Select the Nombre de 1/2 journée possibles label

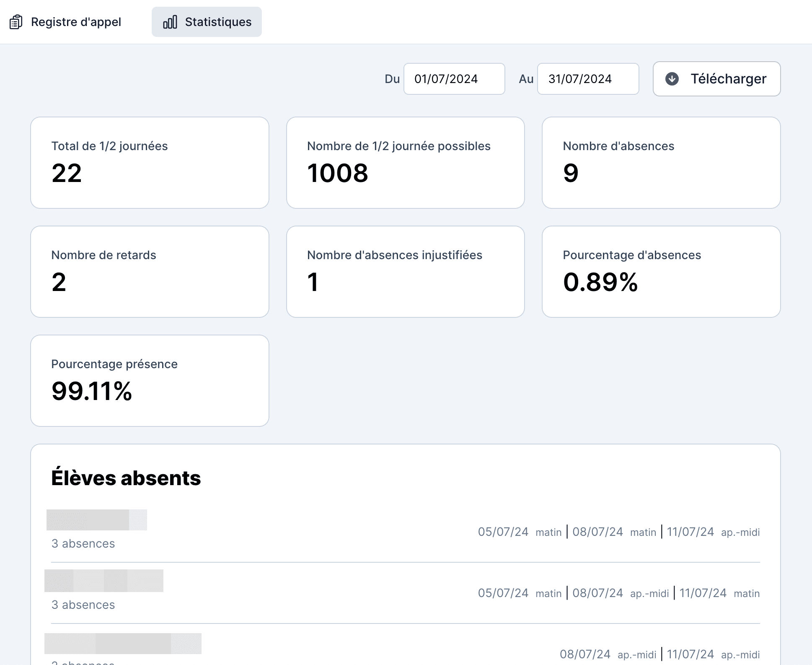point(398,146)
